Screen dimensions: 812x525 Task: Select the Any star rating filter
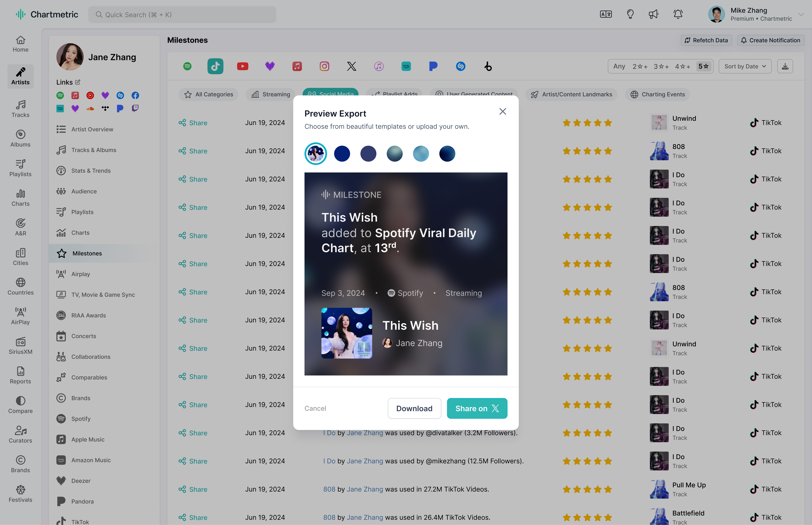(619, 66)
